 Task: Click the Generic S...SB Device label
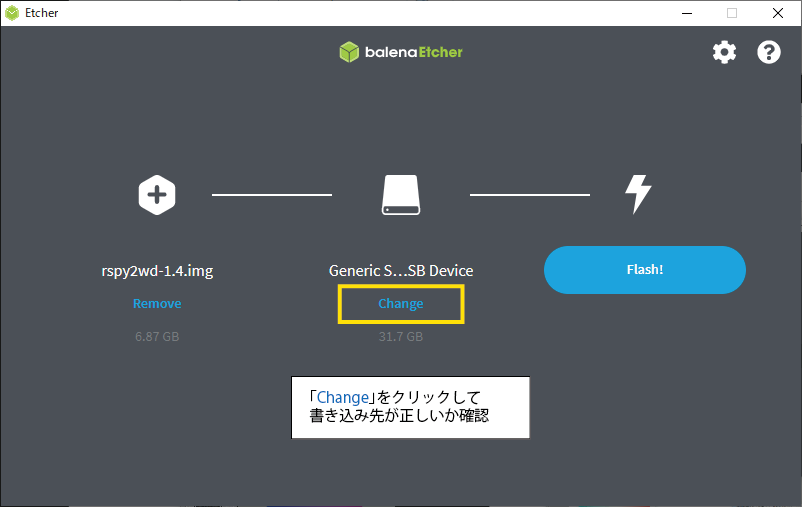pos(401,271)
